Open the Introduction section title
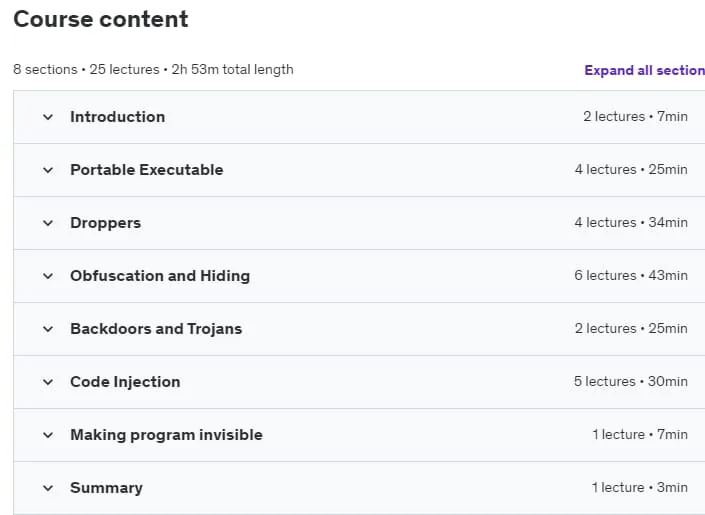 117,117
